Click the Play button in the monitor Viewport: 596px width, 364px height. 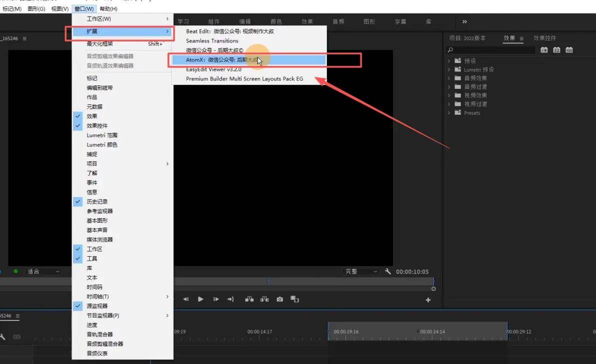click(200, 299)
